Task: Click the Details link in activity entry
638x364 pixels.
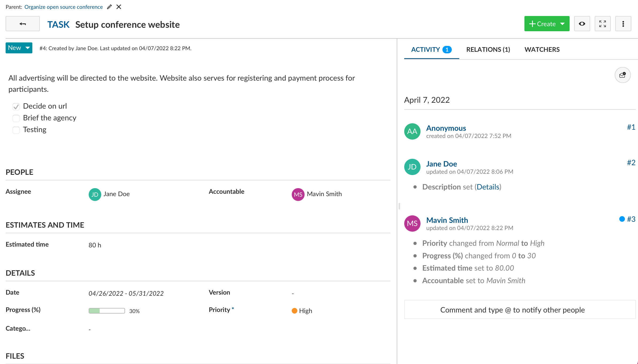Action: (x=488, y=187)
